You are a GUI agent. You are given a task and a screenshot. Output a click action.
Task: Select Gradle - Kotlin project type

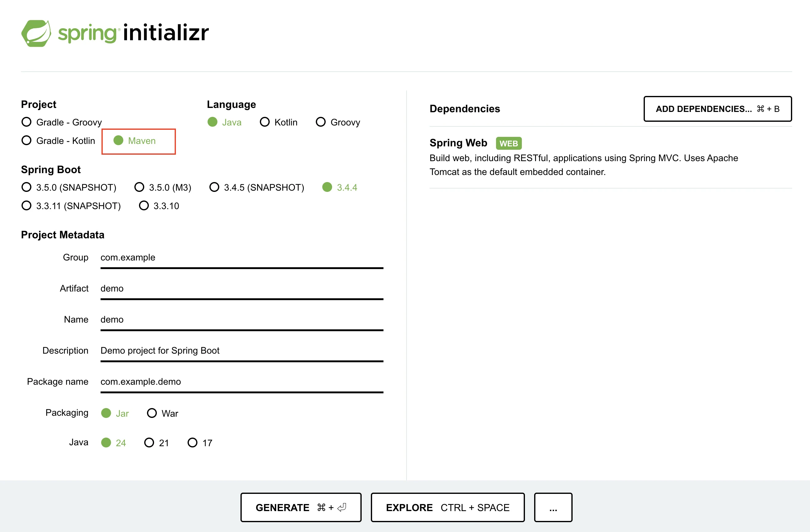(x=26, y=140)
